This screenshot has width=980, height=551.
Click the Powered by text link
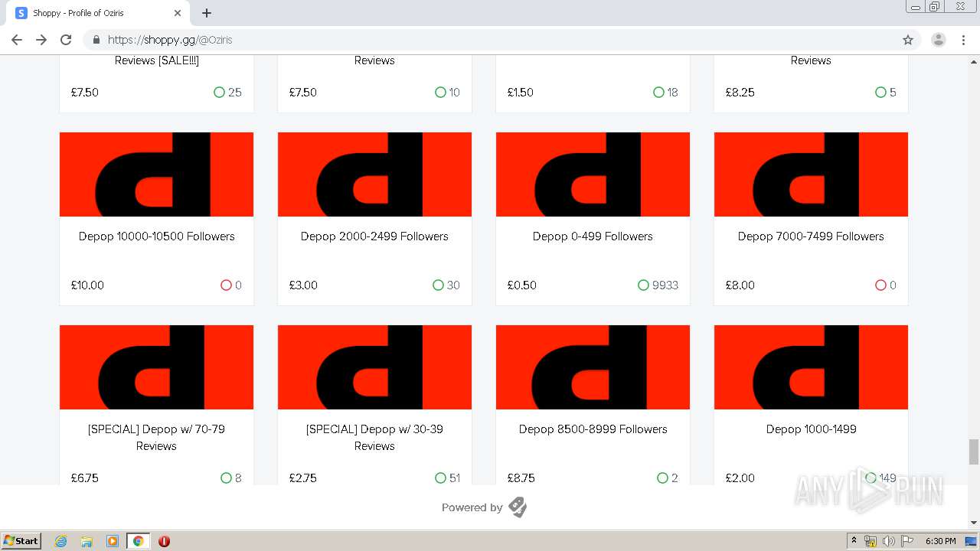click(x=472, y=507)
